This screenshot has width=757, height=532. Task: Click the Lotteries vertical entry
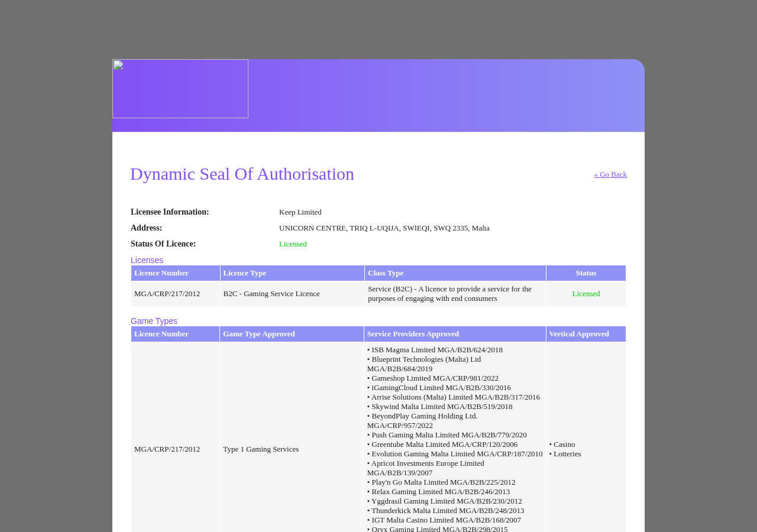click(565, 454)
